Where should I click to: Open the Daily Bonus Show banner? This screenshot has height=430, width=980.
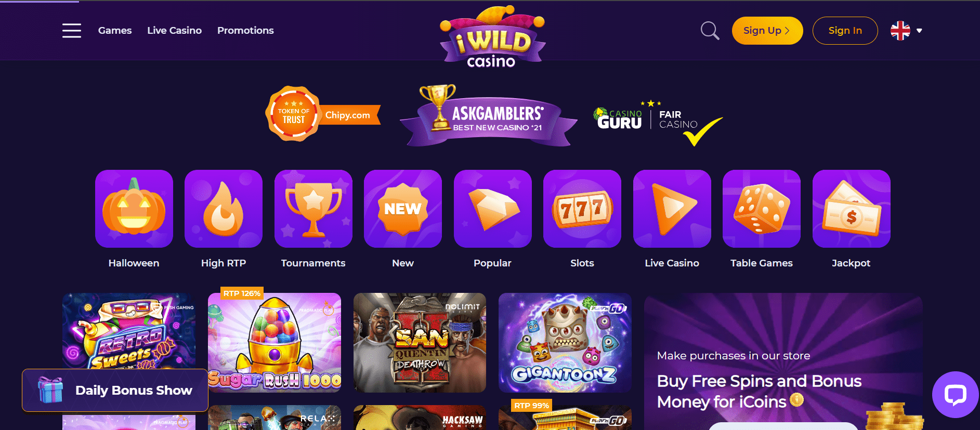pos(115,390)
